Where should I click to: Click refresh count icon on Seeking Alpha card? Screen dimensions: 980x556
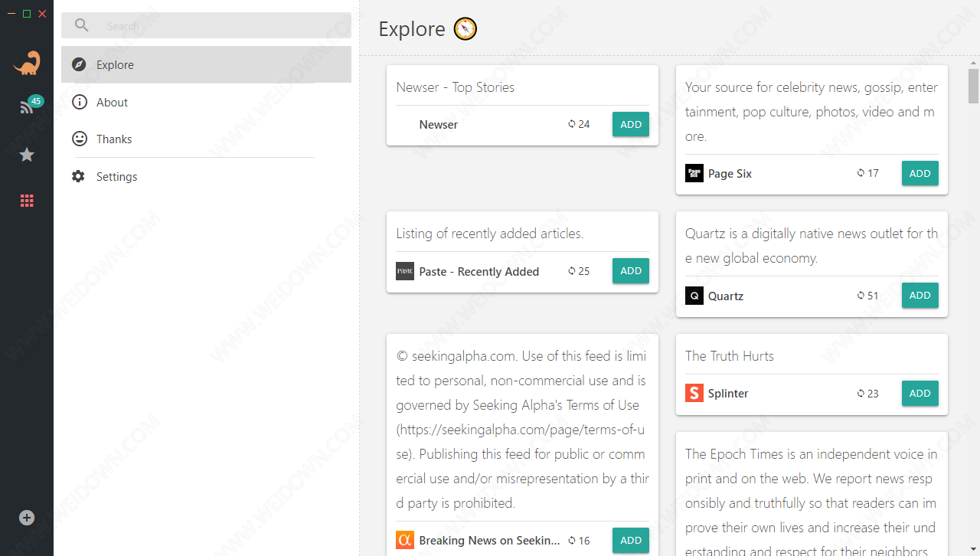(x=571, y=541)
